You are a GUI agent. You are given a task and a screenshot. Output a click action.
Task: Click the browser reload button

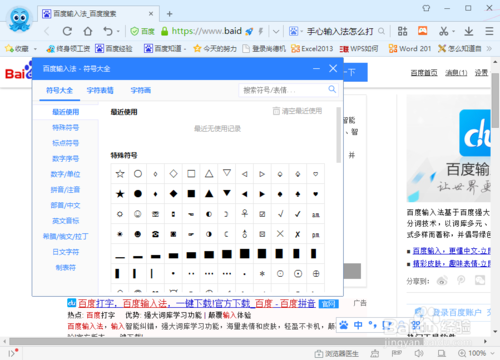(67, 31)
